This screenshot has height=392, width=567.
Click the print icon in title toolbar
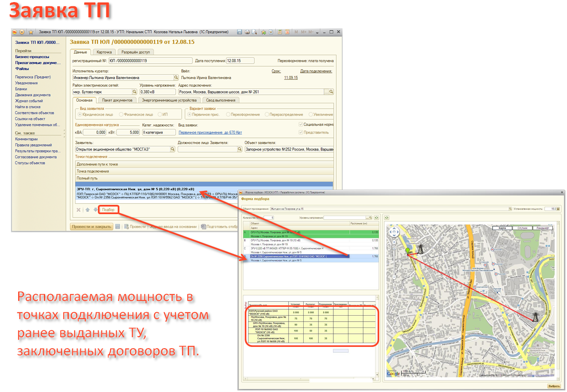[x=247, y=32]
